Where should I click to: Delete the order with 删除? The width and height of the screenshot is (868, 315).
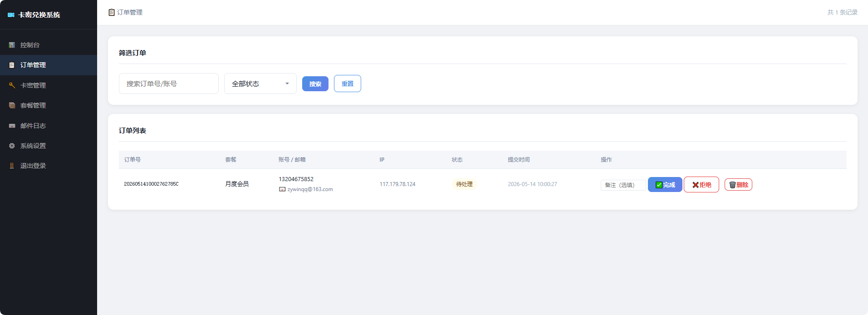[738, 185]
